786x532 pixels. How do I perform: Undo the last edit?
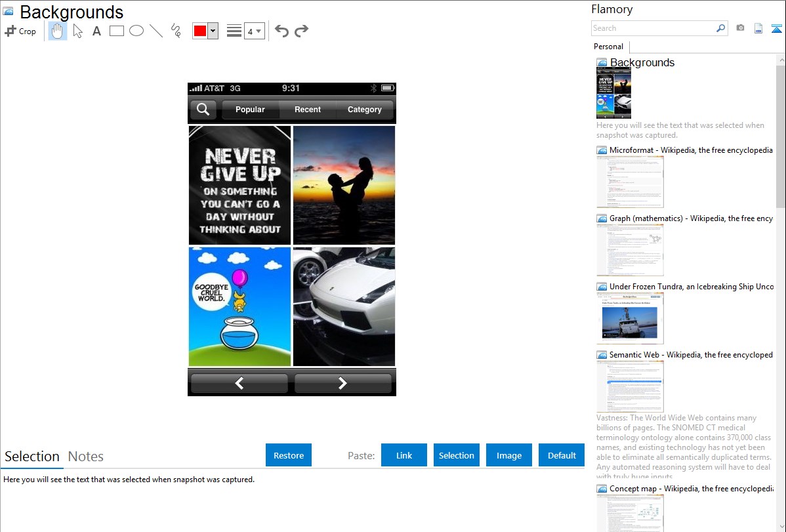click(281, 31)
